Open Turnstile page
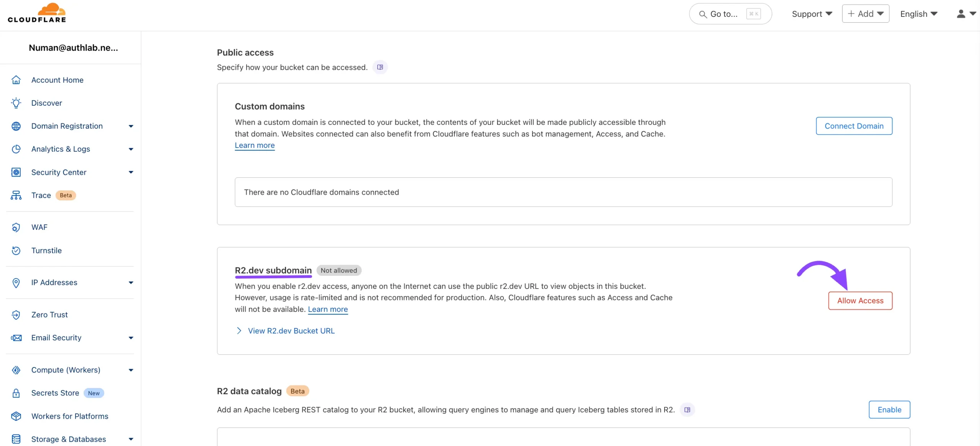This screenshot has height=446, width=980. 46,250
